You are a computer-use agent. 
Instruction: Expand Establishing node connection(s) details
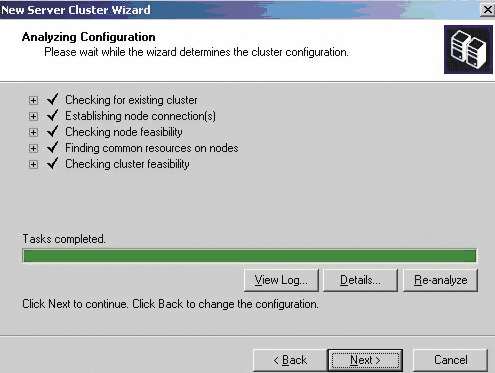33,116
